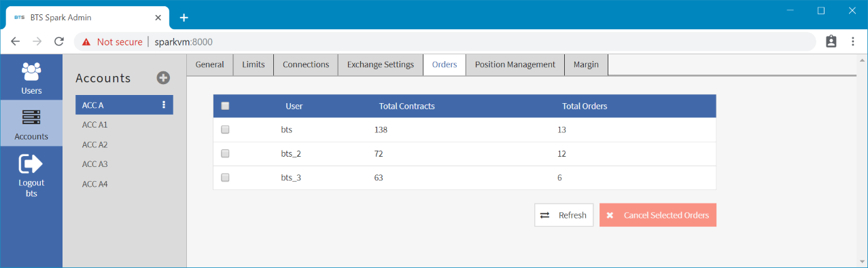
Task: Click the 72 total contracts value
Action: pyautogui.click(x=379, y=153)
